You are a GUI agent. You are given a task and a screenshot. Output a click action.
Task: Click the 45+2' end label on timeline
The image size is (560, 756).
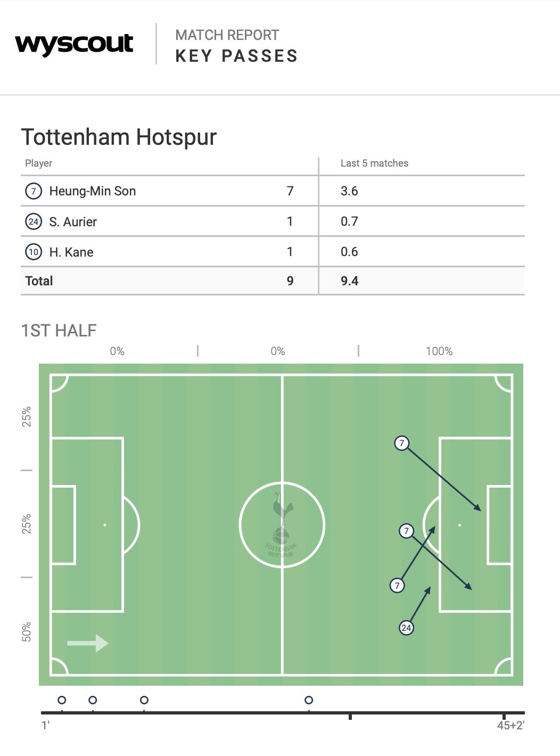pyautogui.click(x=510, y=725)
